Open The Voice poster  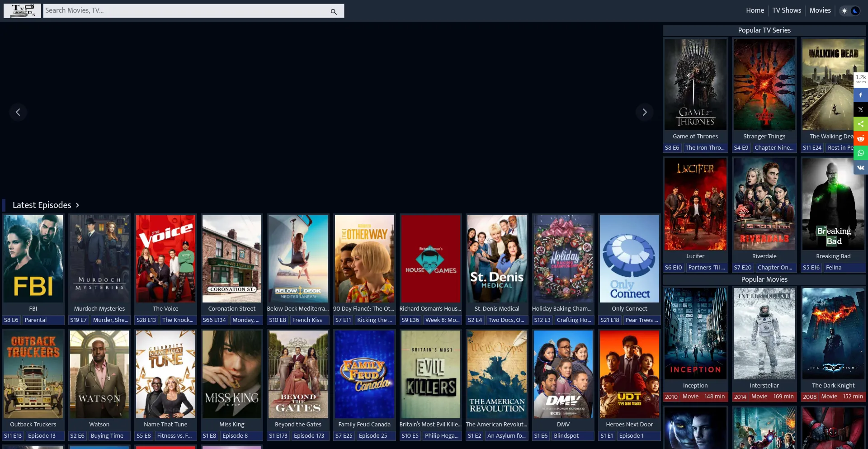tap(165, 259)
